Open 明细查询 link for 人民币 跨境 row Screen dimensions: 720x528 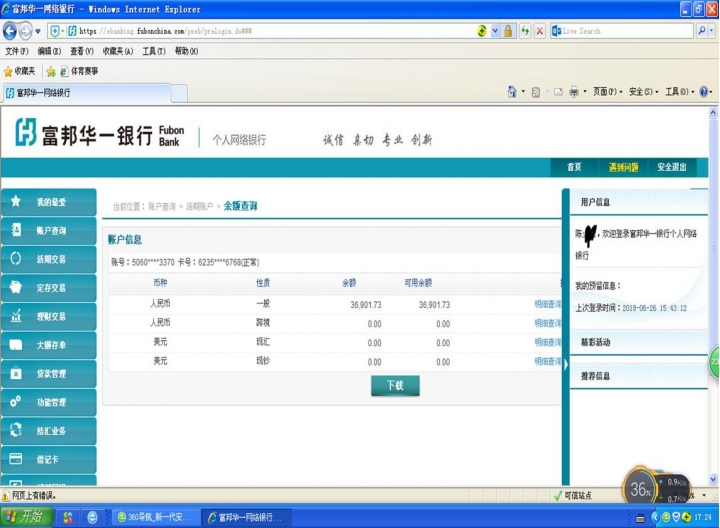[x=548, y=323]
